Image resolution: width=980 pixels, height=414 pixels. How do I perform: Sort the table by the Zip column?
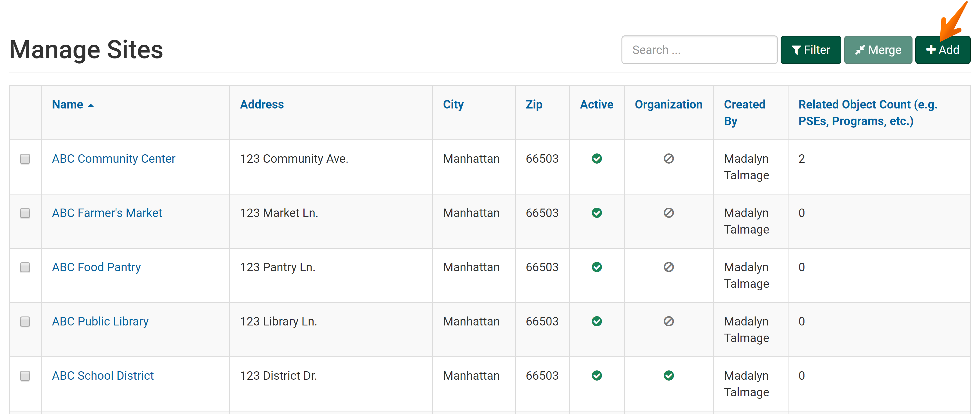click(534, 105)
